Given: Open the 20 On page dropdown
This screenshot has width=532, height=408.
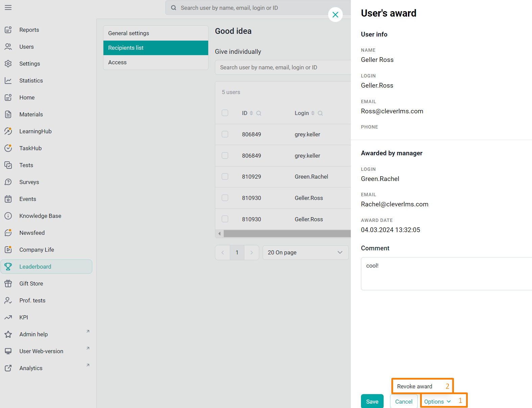Looking at the screenshot, I should pos(306,252).
